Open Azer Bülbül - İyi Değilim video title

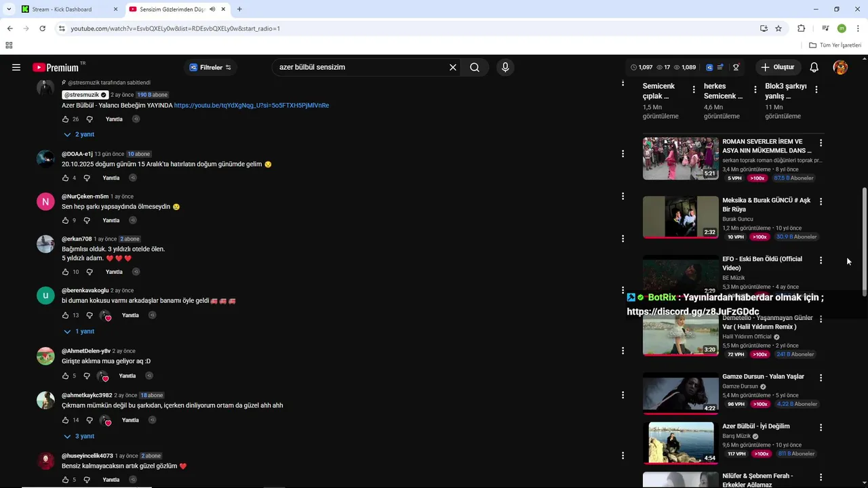pos(756,426)
